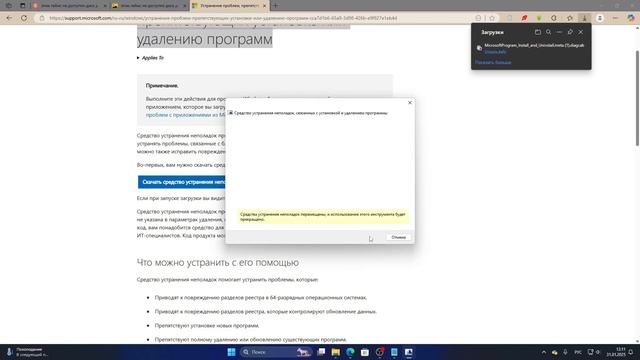Search downloads with the magnifier icon

549,32
